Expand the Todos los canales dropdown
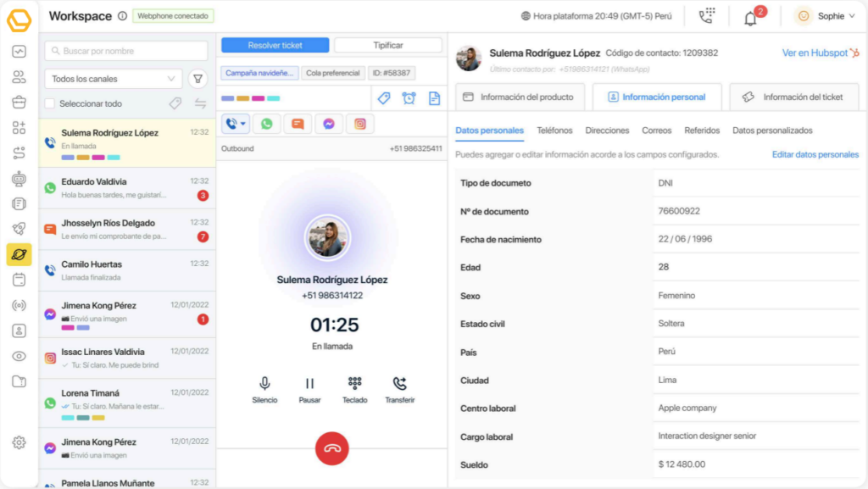Image resolution: width=868 pixels, height=489 pixels. [113, 79]
